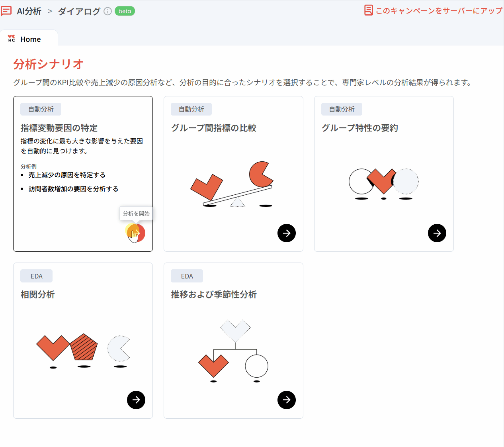Click the EDA tag on 相関分析 card
The height and width of the screenshot is (447, 504).
pyautogui.click(x=37, y=276)
